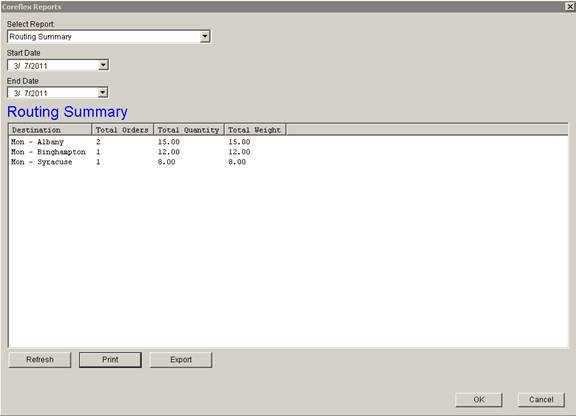
Task: Export the report data
Action: click(181, 359)
